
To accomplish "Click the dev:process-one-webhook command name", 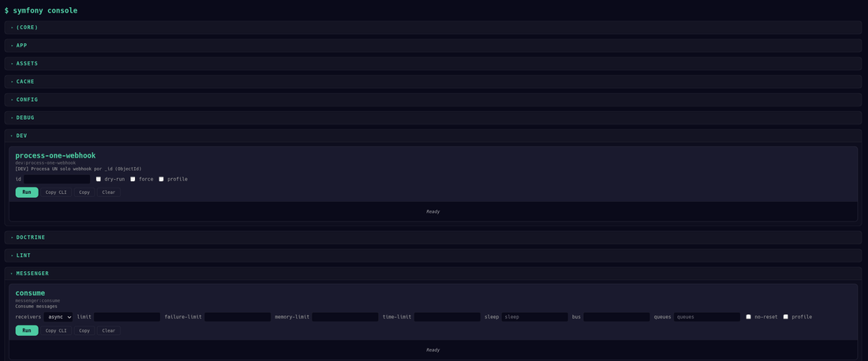I will point(46,163).
